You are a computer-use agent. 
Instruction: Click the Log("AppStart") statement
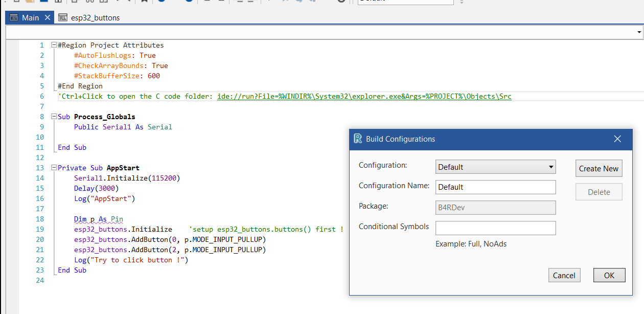click(105, 198)
